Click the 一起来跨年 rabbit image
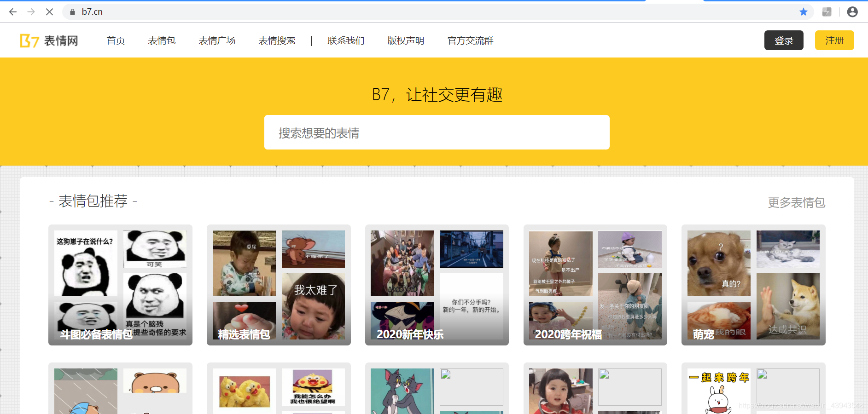Viewport: 868px width, 414px height. point(719,391)
